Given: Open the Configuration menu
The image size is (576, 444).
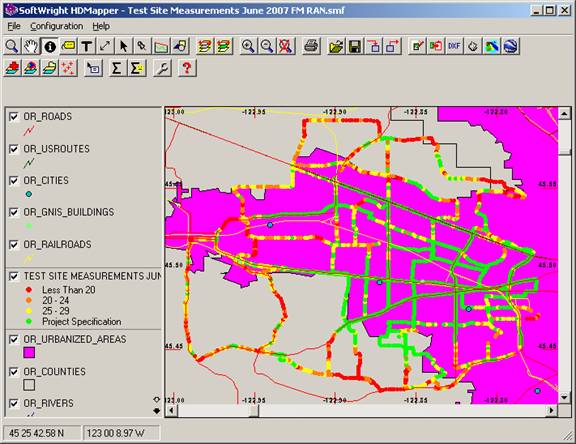Looking at the screenshot, I should click(57, 26).
